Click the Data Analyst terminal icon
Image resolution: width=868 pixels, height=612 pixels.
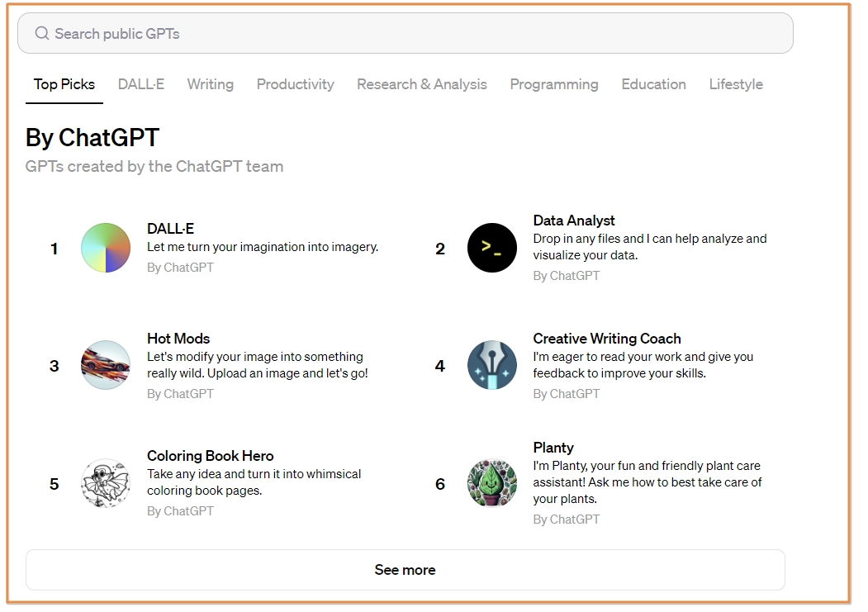[x=491, y=248]
